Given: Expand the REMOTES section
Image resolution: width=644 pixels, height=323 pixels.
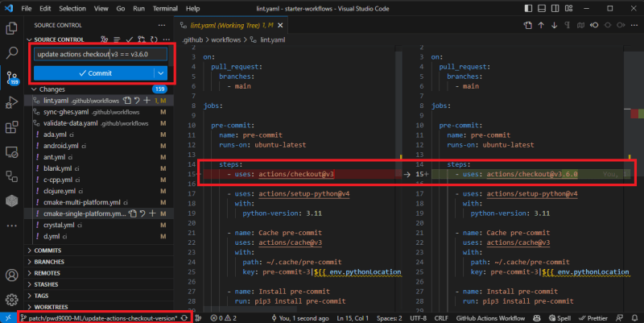Looking at the screenshot, I should coord(47,273).
